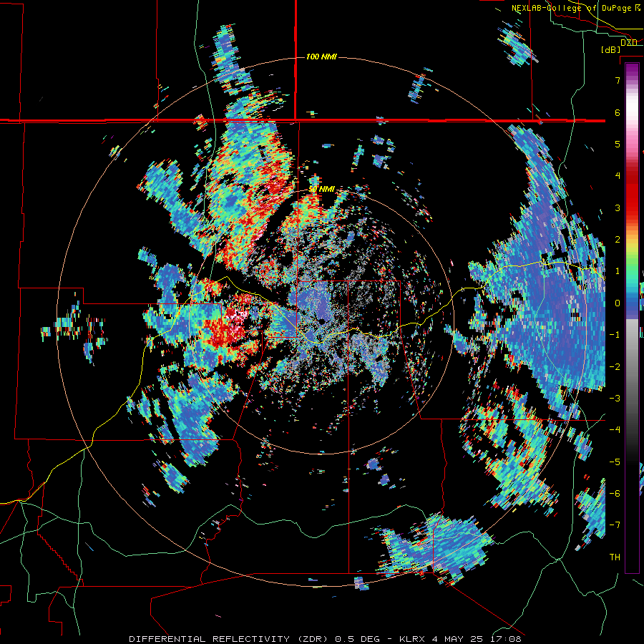Click the -5 dB scale label

click(x=615, y=462)
